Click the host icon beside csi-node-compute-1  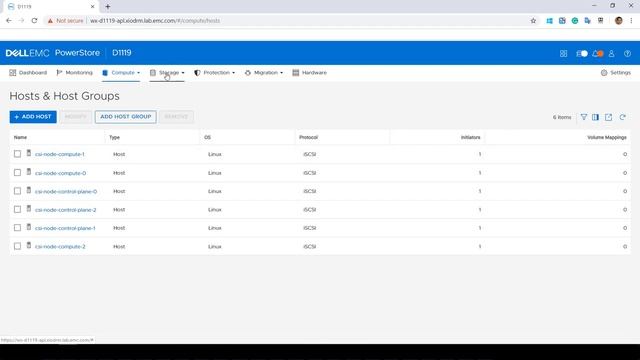[29, 153]
